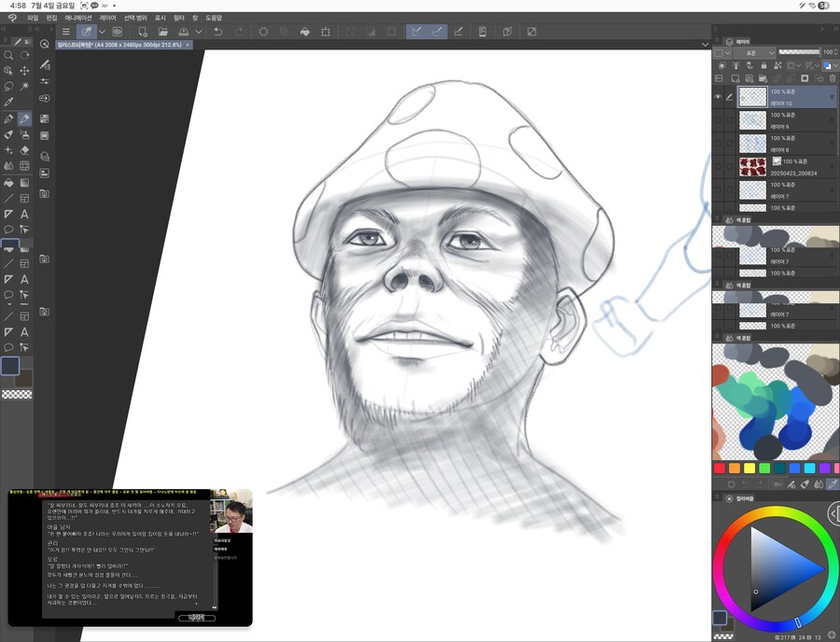
Task: Select the Zoom magnifier tool
Action: (8, 55)
